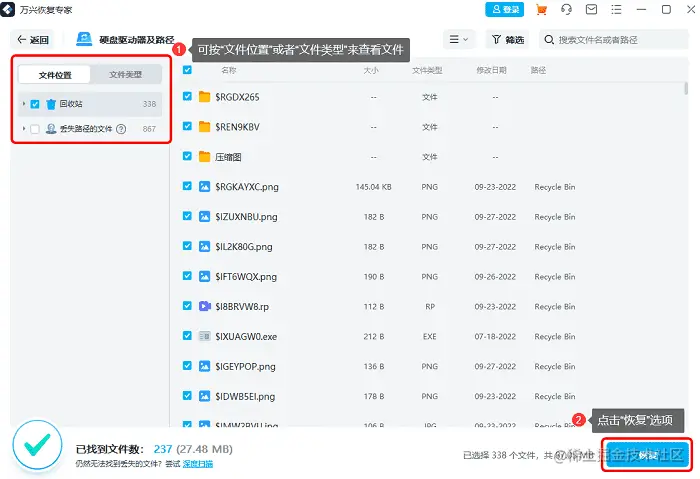Click the help question mark next to 丢失路径的文件

point(121,129)
